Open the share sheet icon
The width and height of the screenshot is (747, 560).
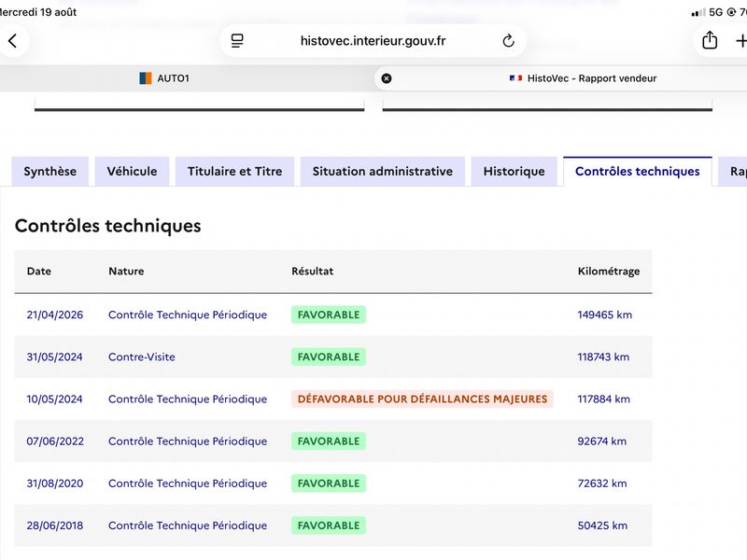[710, 40]
